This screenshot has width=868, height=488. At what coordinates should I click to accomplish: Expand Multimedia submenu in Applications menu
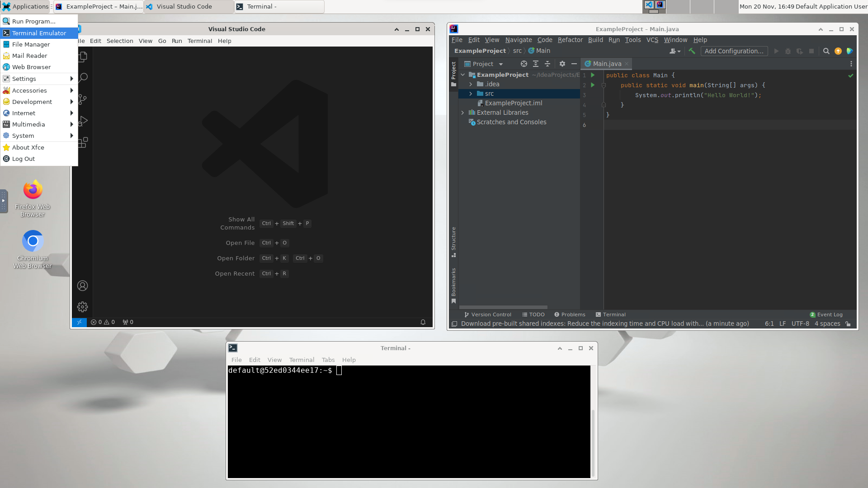(39, 124)
